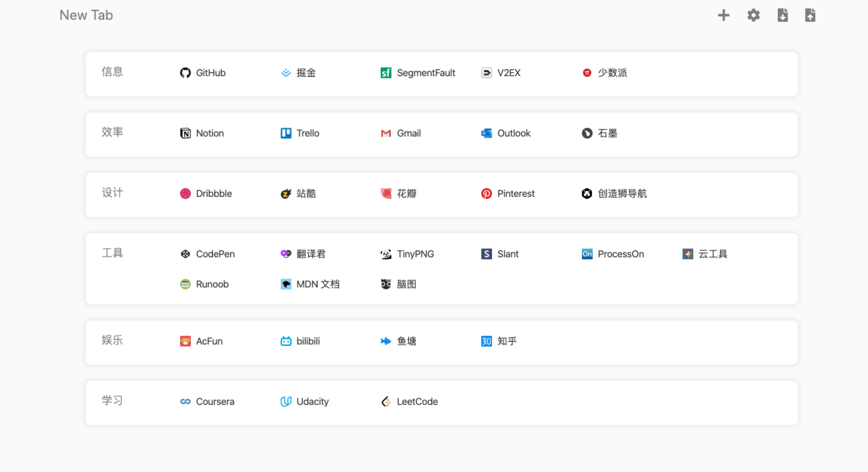Click the Pinterest red logo icon
Viewport: 868px width, 472px height.
[486, 194]
